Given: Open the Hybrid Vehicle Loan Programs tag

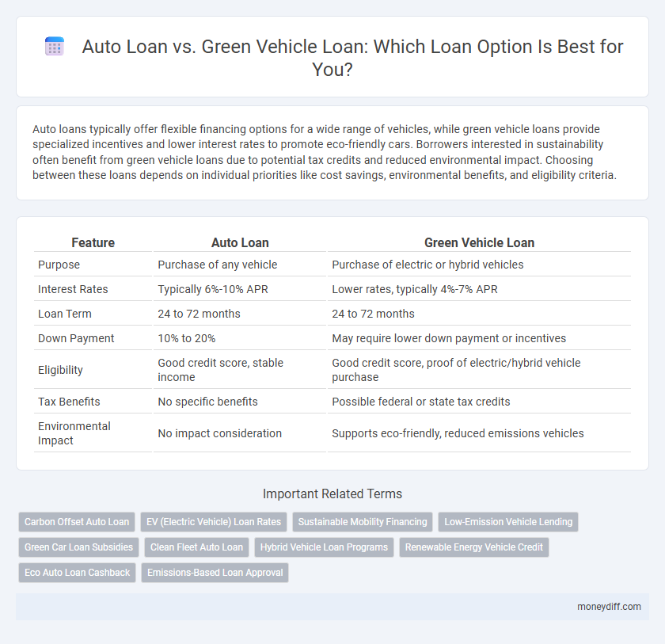Looking at the screenshot, I should pyautogui.click(x=324, y=547).
